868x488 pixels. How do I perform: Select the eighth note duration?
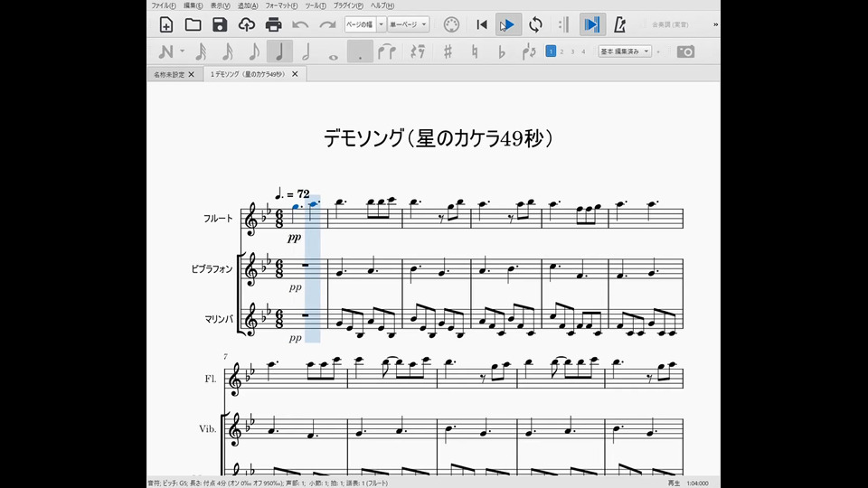pos(254,52)
